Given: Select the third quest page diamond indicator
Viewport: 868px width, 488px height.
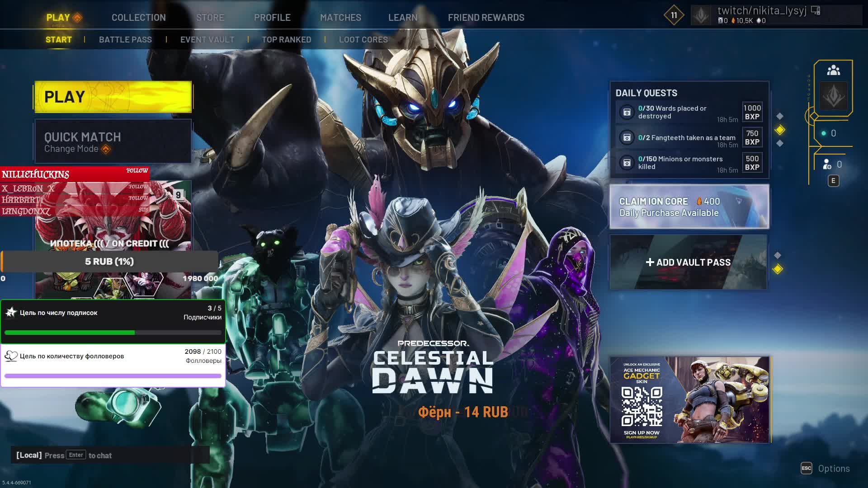Looking at the screenshot, I should point(780,143).
